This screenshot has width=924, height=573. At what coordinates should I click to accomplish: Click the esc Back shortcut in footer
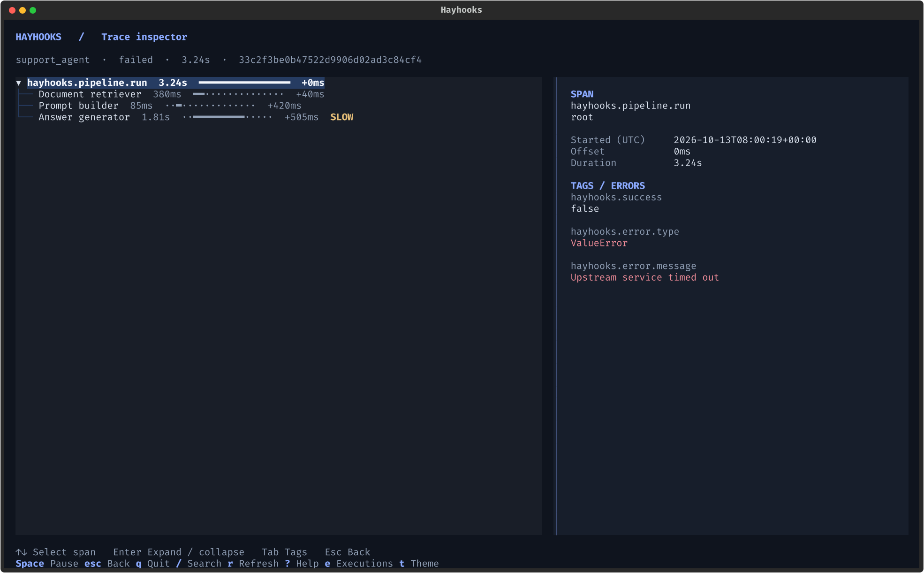[107, 564]
